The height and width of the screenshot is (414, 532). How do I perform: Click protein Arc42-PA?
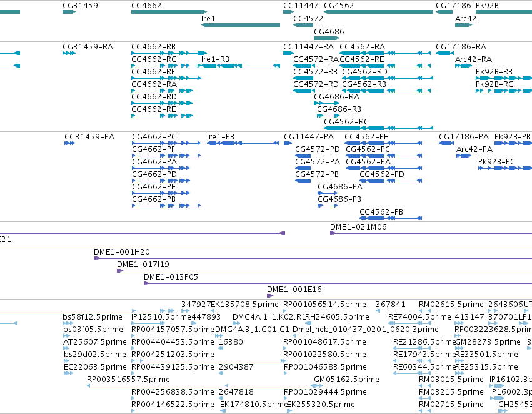(464, 156)
